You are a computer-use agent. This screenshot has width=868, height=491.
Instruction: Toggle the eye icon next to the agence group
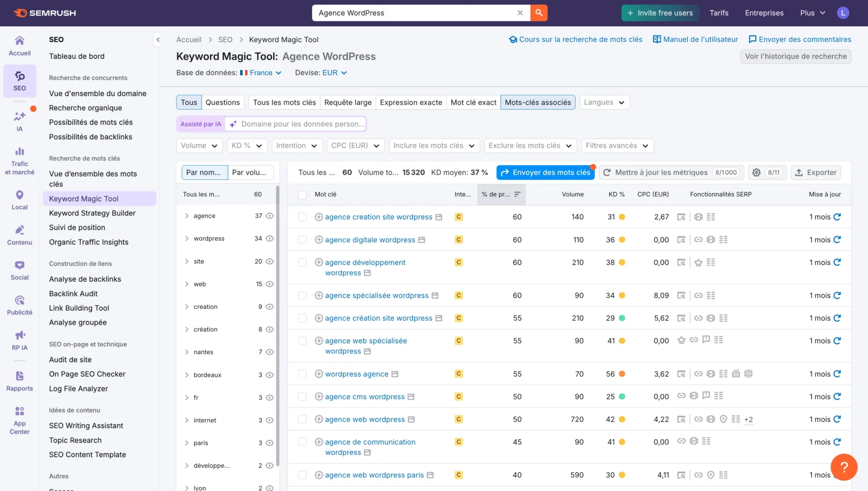tap(270, 216)
